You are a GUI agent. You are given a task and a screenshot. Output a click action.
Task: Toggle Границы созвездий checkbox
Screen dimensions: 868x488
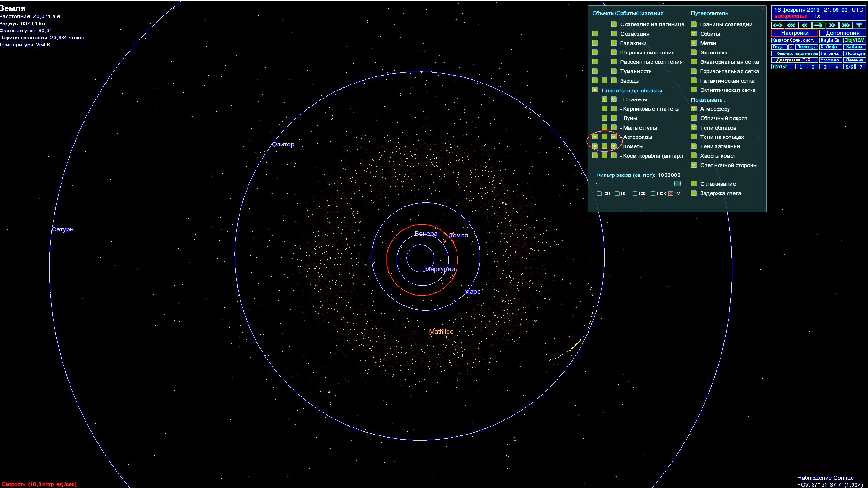(x=694, y=24)
